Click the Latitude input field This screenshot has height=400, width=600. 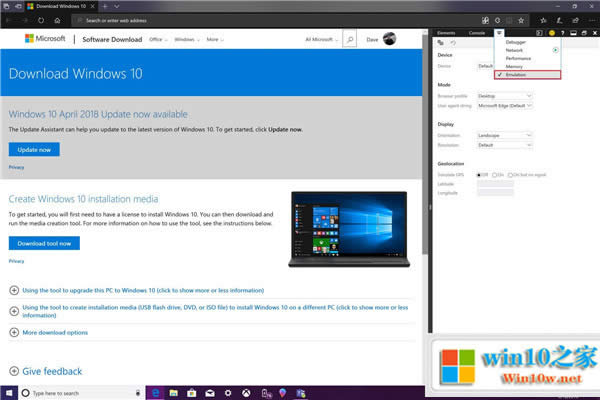pos(495,183)
